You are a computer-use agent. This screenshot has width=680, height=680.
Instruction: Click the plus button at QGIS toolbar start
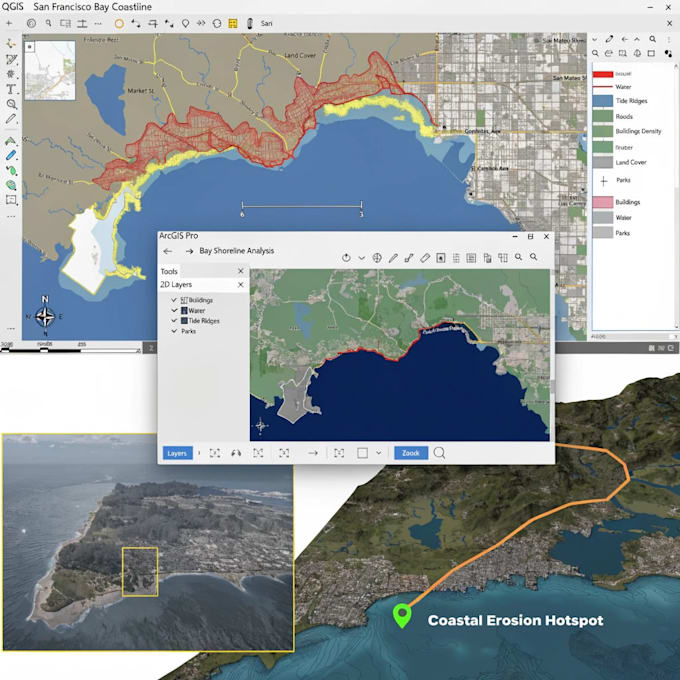tap(9, 23)
